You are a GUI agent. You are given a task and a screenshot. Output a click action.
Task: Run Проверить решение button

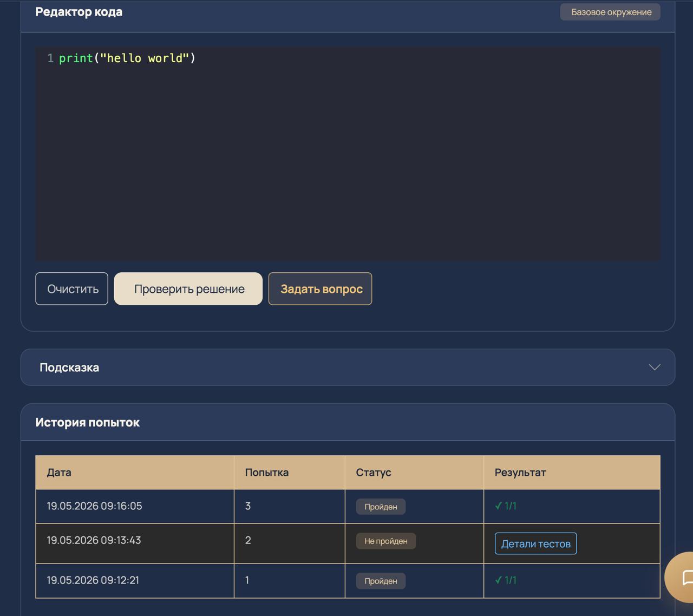tap(188, 289)
